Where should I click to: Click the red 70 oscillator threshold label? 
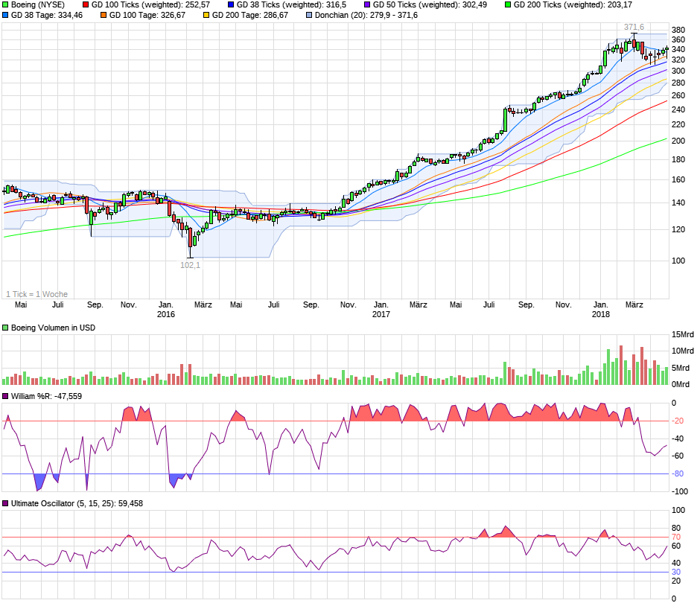pyautogui.click(x=676, y=538)
